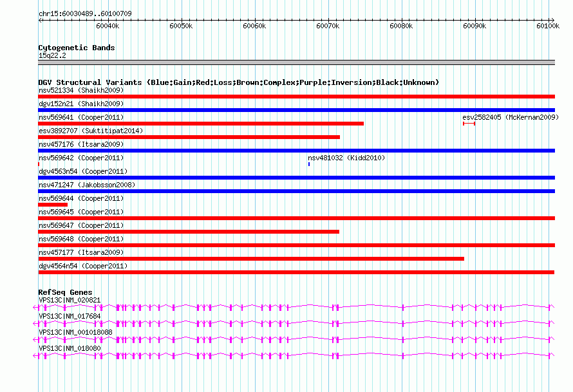
Task: Click the DGV Structural Variants track title
Action: [239, 82]
